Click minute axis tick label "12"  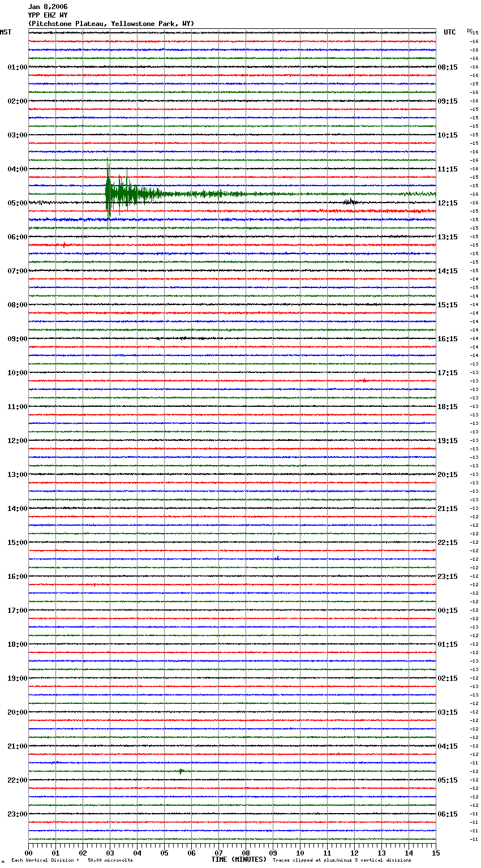click(354, 853)
